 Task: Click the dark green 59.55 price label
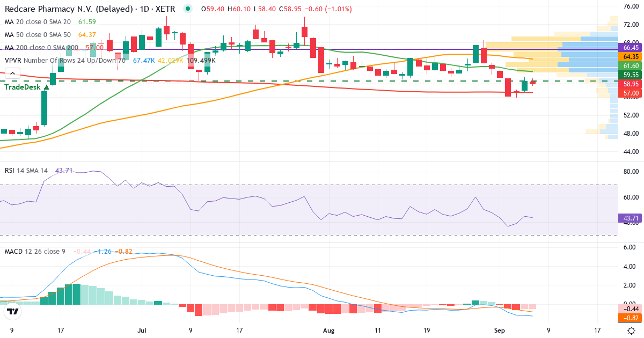tap(630, 75)
